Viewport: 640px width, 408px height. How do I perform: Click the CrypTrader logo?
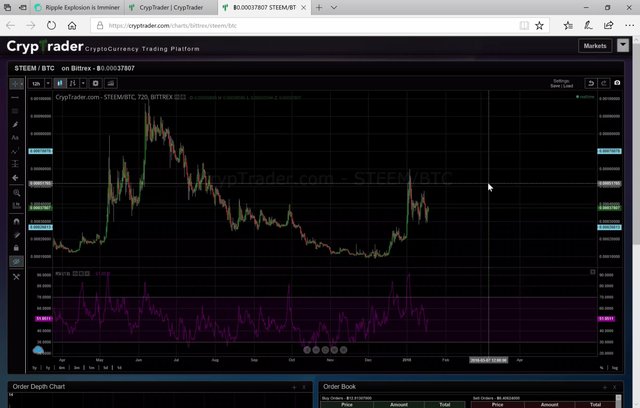coord(45,47)
